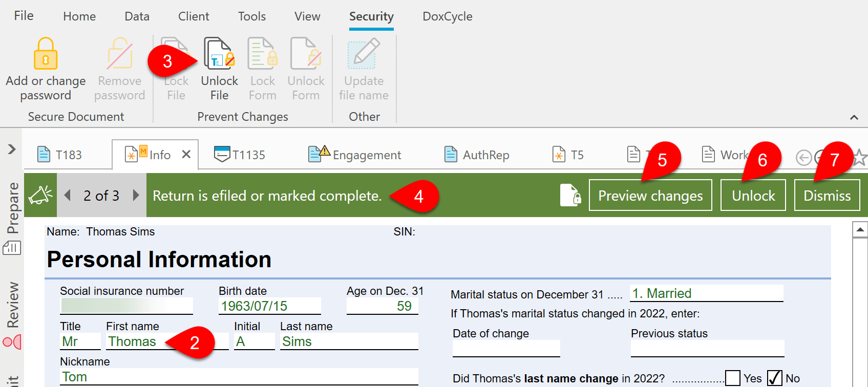868x387 pixels.
Task: Open the Tools ribbon tab
Action: 252,16
